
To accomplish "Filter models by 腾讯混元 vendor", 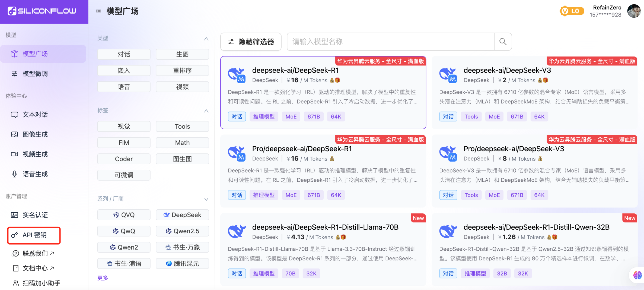I will coord(182,263).
